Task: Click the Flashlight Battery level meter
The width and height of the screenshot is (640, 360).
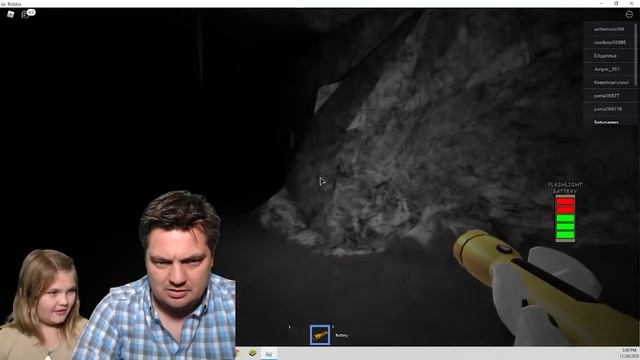Action: point(565,219)
